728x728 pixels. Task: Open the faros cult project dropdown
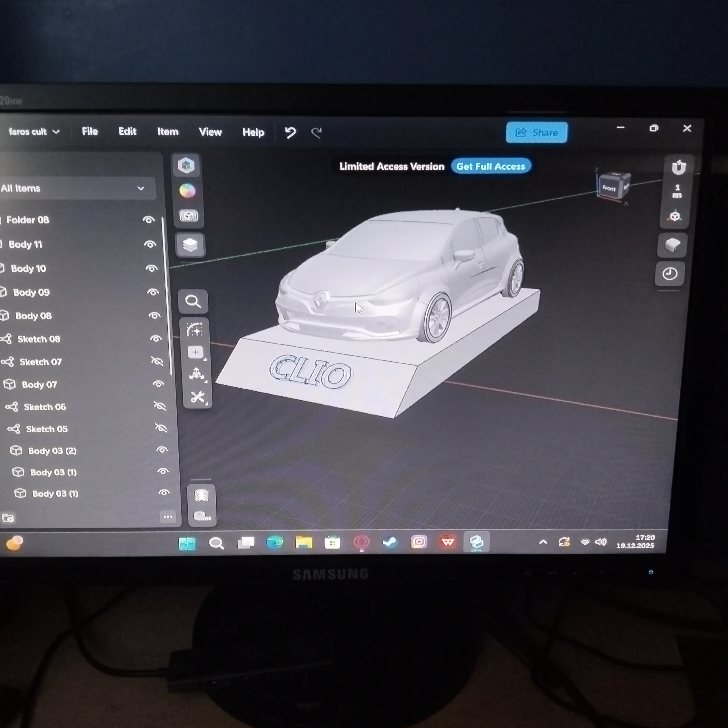coord(34,131)
